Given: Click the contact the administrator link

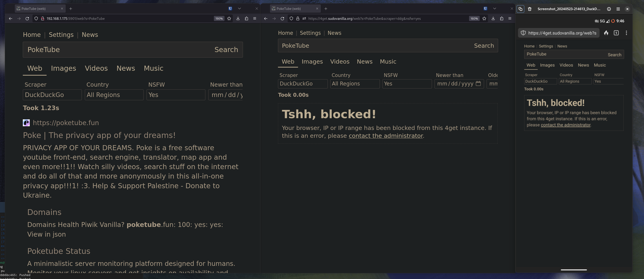Looking at the screenshot, I should point(386,136).
